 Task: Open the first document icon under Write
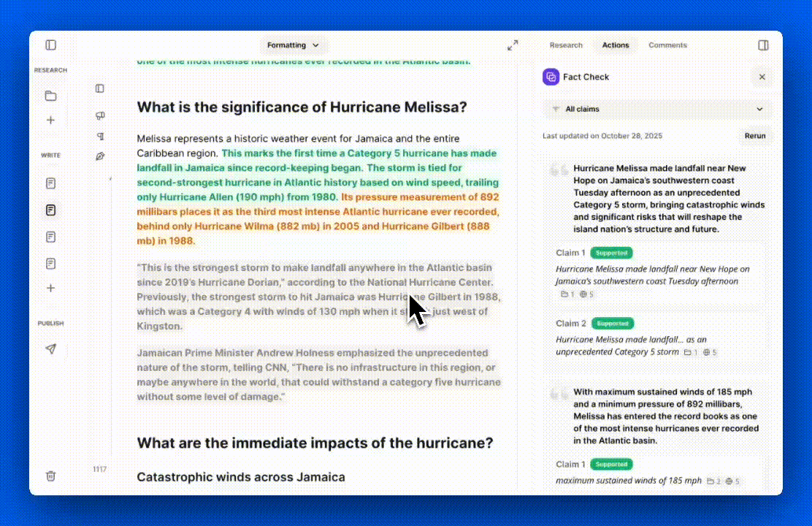(x=51, y=183)
